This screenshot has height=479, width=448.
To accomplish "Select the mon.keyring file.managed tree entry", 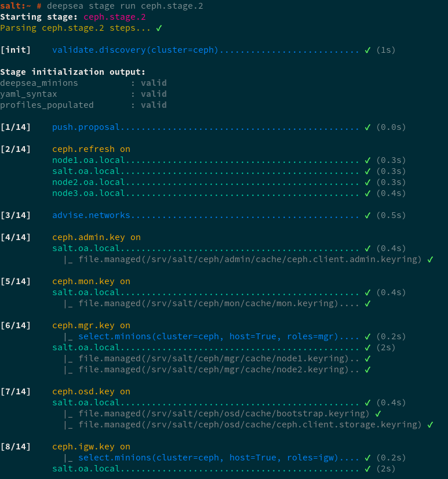I will [207, 303].
